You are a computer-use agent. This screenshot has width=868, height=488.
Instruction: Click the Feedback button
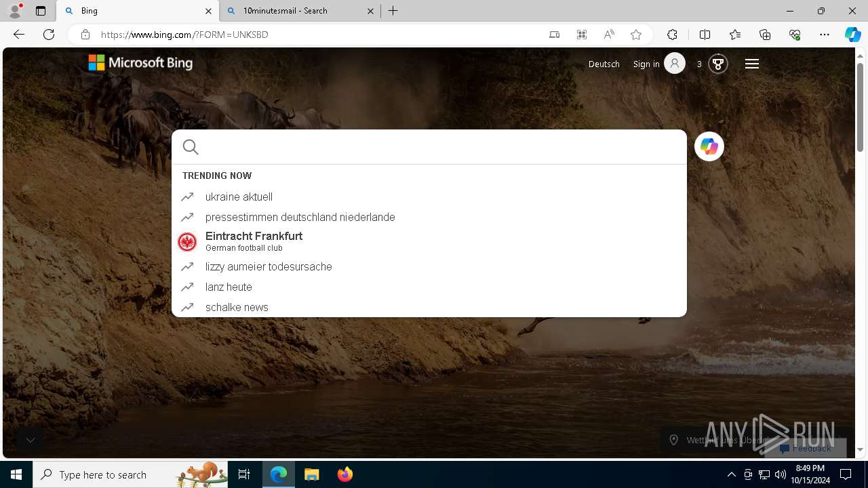[x=806, y=448]
